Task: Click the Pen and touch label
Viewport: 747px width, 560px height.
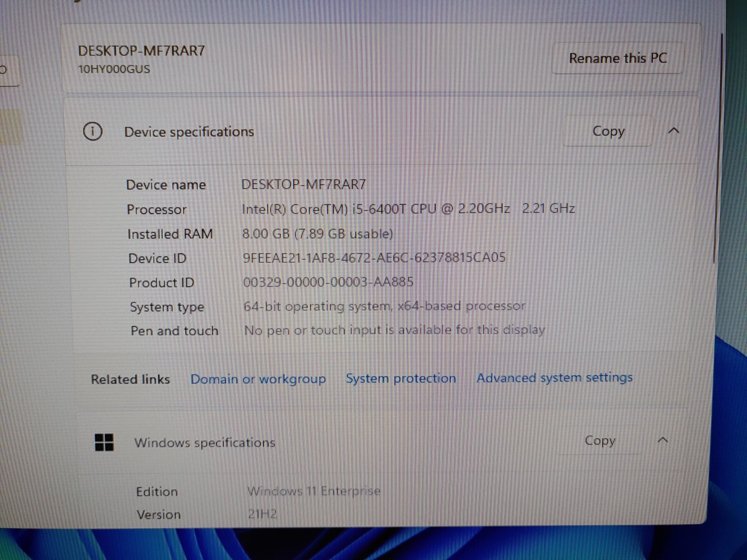Action: click(x=174, y=331)
